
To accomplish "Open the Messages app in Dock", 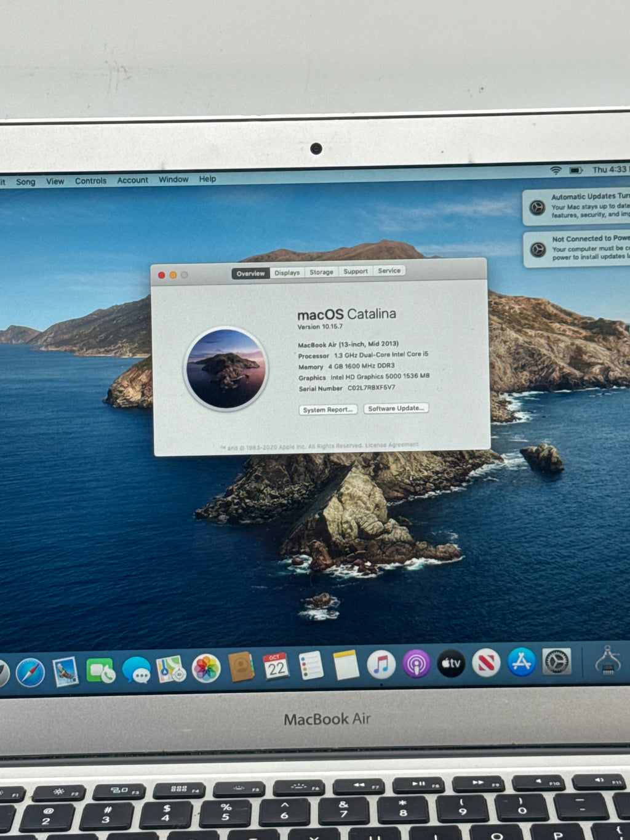I will (136, 670).
